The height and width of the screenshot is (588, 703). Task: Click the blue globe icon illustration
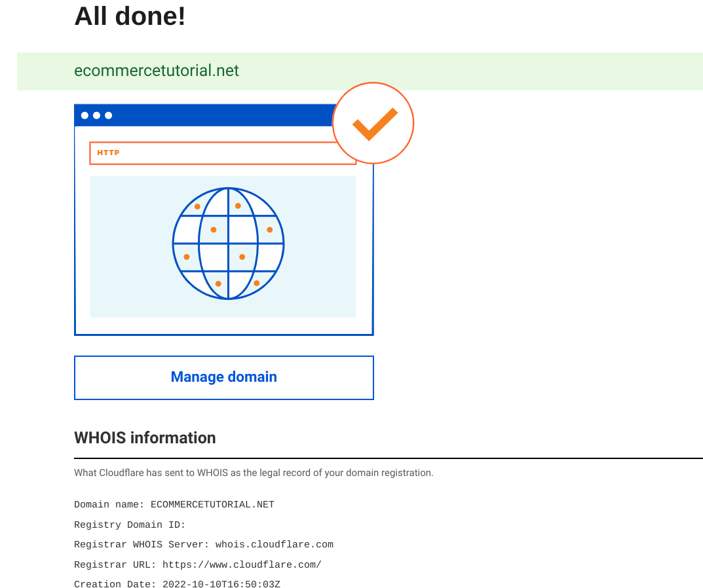tap(228, 244)
